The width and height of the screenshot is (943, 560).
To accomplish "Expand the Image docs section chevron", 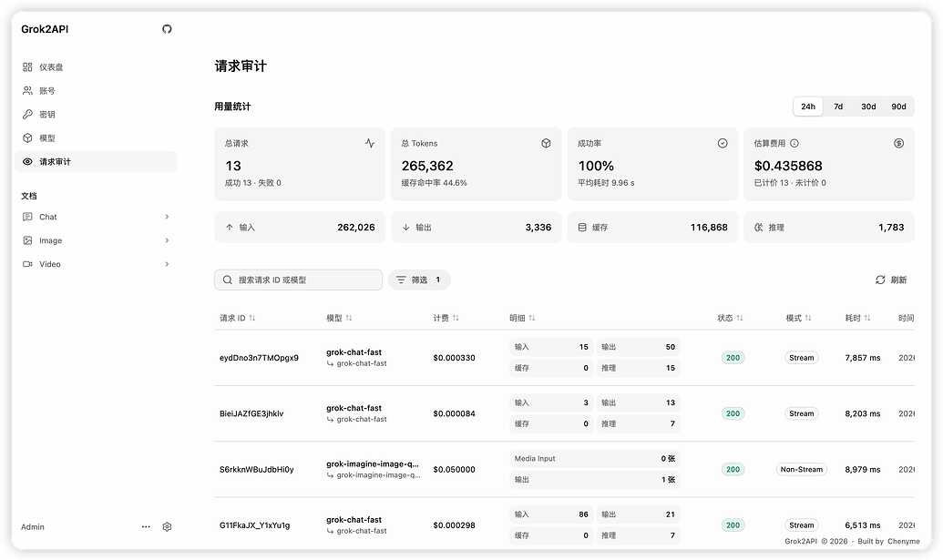I will pos(168,240).
